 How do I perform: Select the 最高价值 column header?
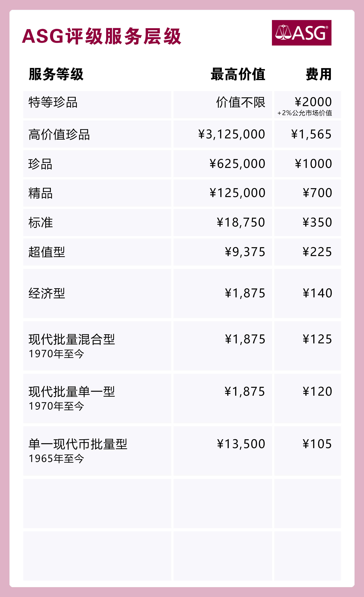238,74
